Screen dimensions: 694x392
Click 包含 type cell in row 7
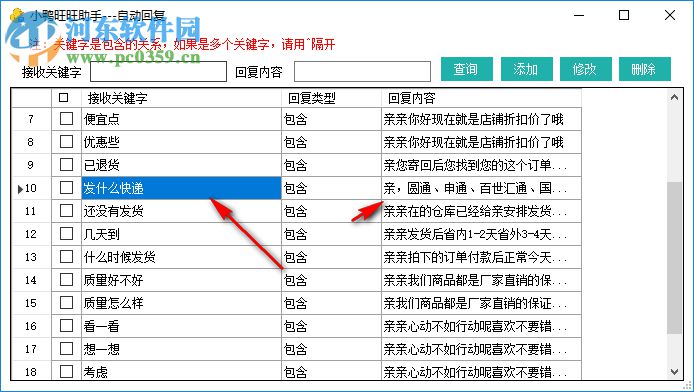click(332, 119)
